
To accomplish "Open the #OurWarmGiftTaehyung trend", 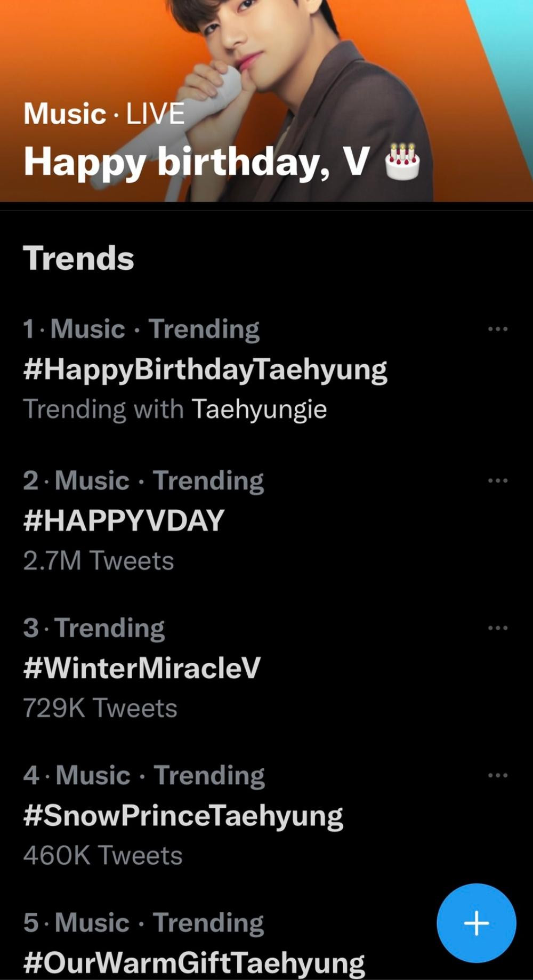I will (194, 962).
